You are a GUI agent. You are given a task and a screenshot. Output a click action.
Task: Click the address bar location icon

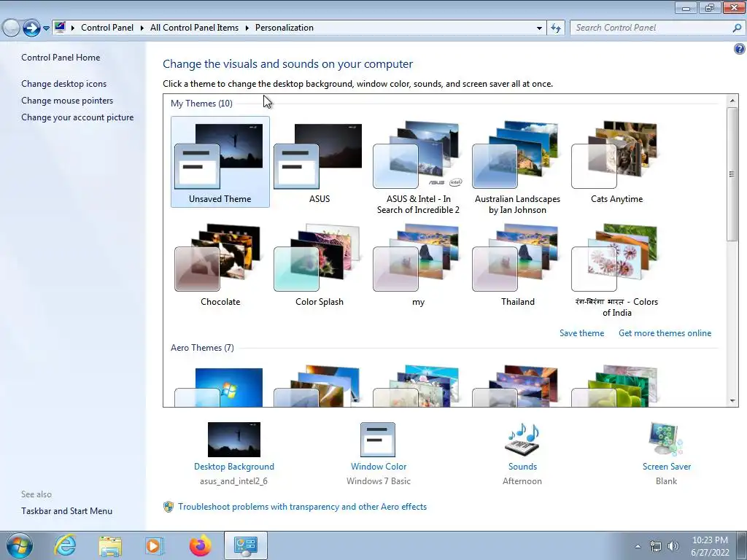[x=60, y=28]
